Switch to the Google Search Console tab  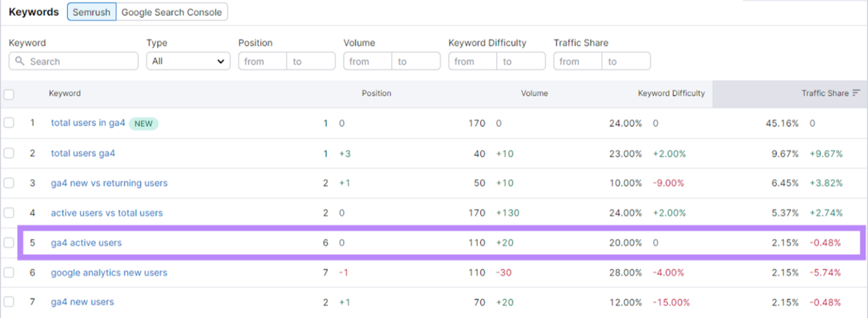[171, 12]
